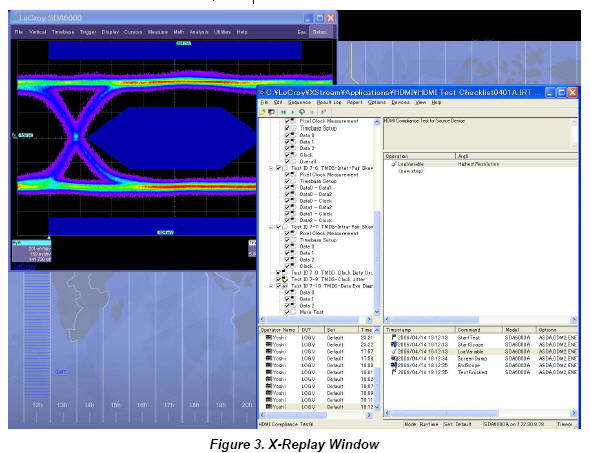Click the Eye button in scope window
The image size is (590, 453).
tap(301, 32)
